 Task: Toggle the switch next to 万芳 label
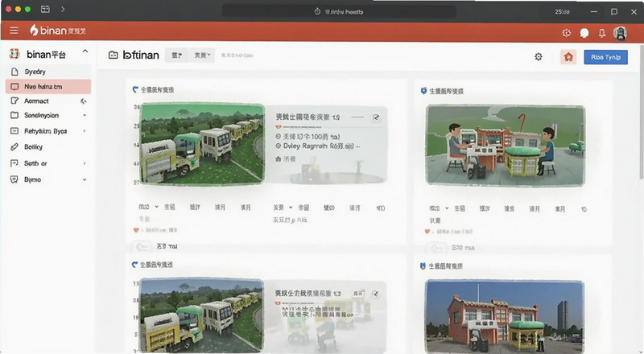click(142, 246)
